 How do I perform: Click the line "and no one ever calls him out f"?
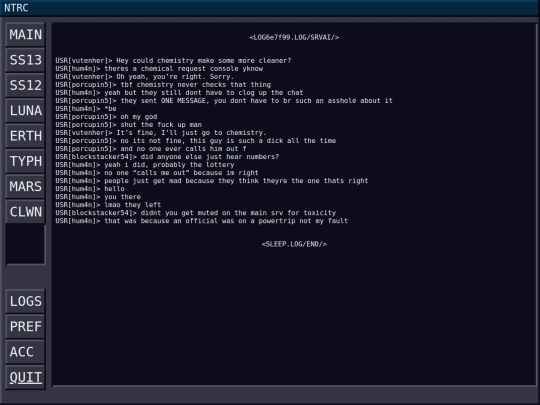click(x=151, y=149)
